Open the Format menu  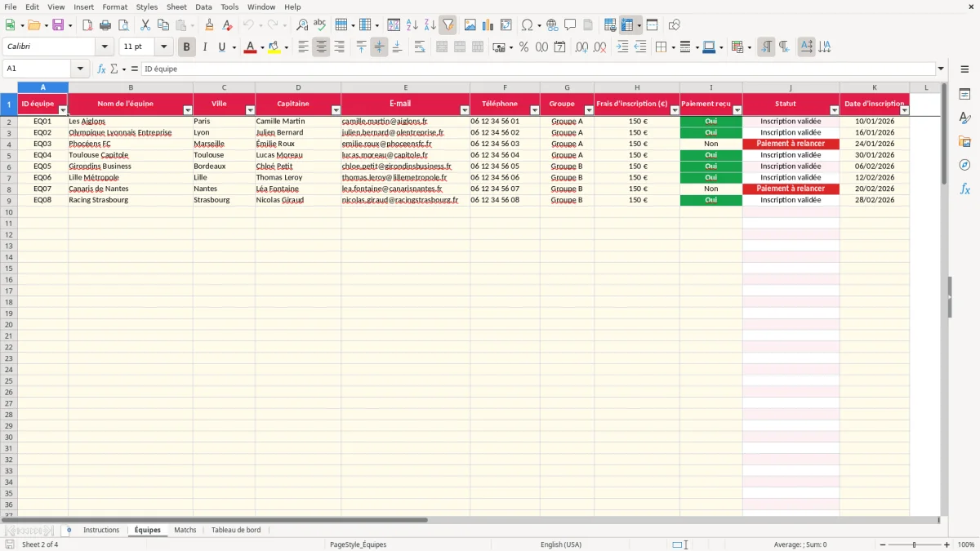coord(114,7)
